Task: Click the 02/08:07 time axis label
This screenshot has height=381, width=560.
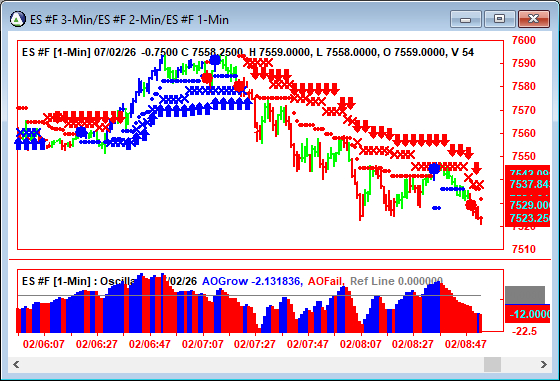Action: tap(360, 344)
